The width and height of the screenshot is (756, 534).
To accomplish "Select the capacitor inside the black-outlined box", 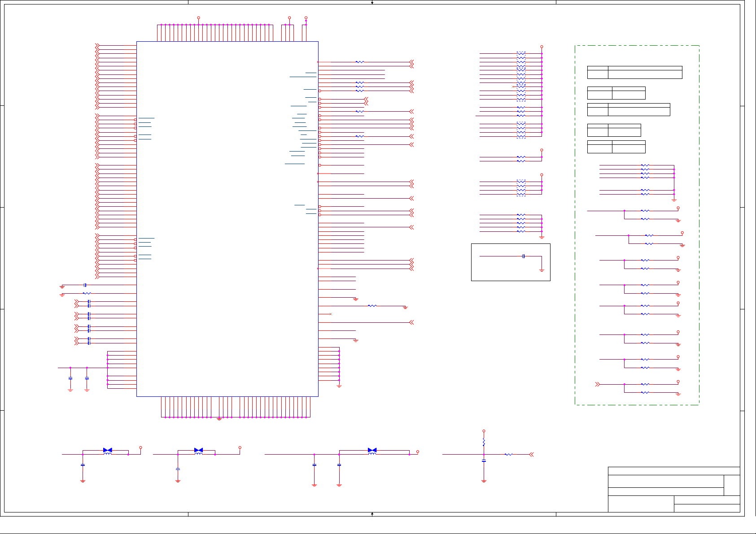I will click(x=523, y=256).
